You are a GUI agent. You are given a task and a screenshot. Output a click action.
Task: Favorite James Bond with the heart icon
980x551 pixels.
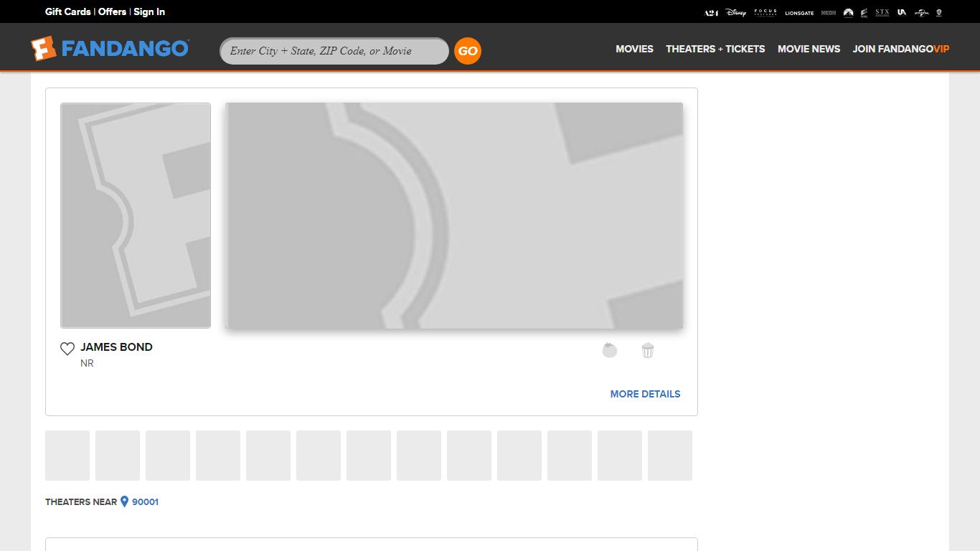click(x=67, y=349)
